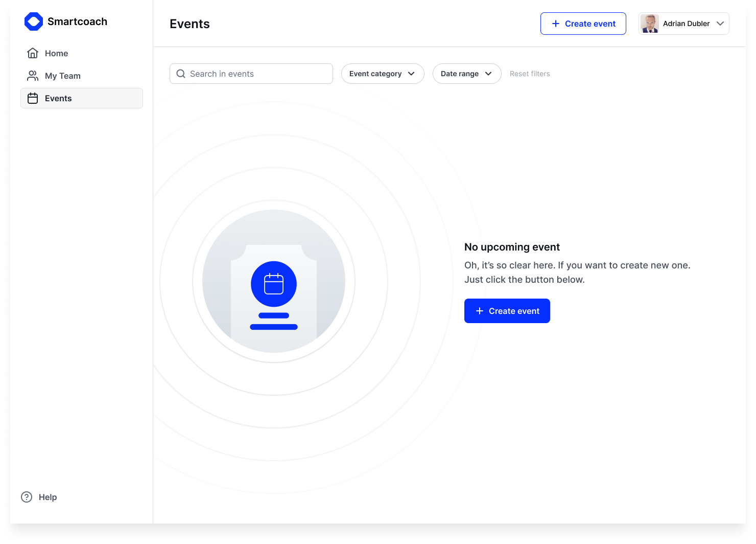
Task: Click the magnifier icon in search box
Action: 181,74
